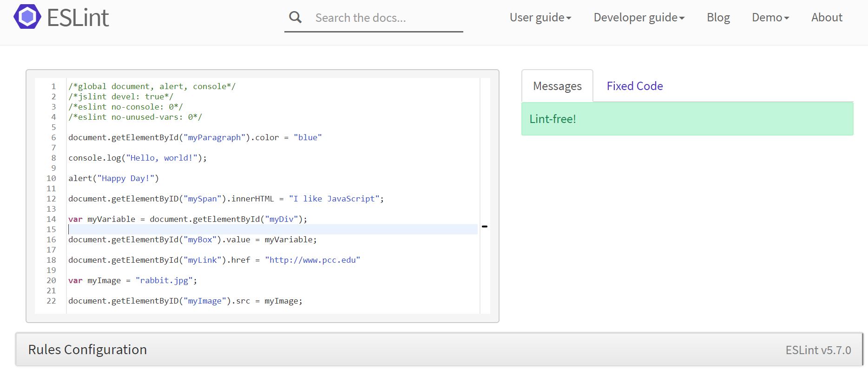Switch to the Fixed Code tab

click(634, 86)
